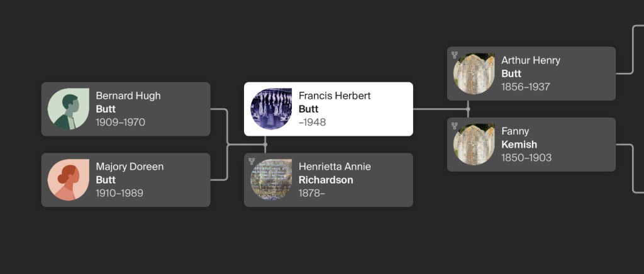Click the 1850–1903 dates on Fanny's card
The width and height of the screenshot is (644, 274).
[526, 158]
